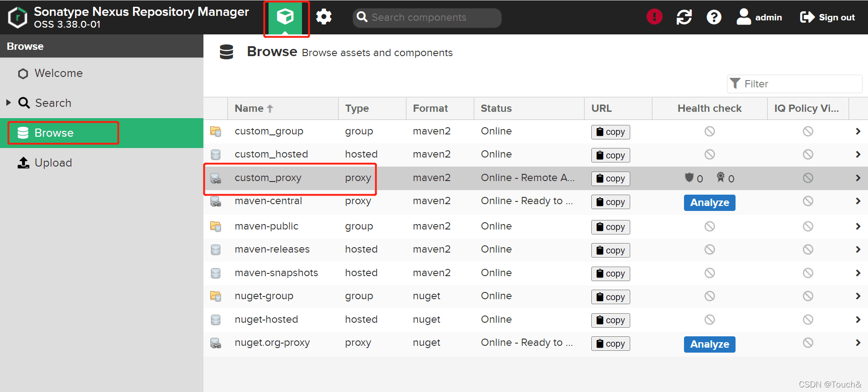
Task: Click the maven-snapshots hosted icon
Action: click(x=216, y=273)
